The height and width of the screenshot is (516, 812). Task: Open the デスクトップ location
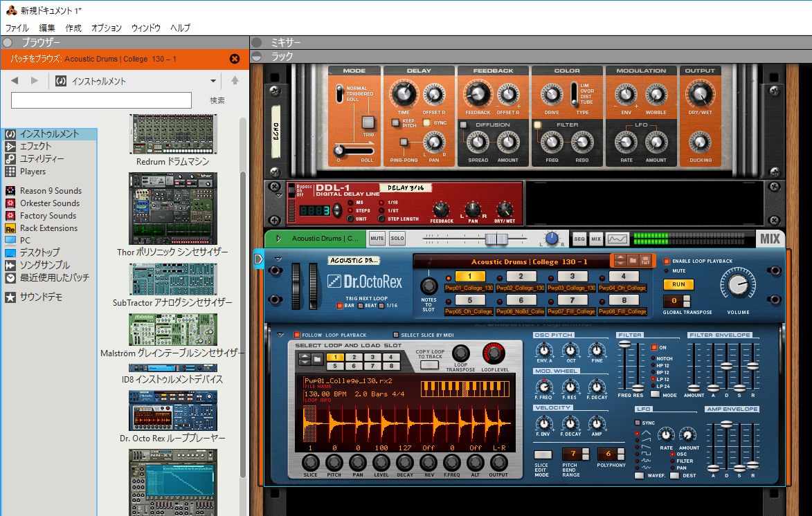point(40,252)
